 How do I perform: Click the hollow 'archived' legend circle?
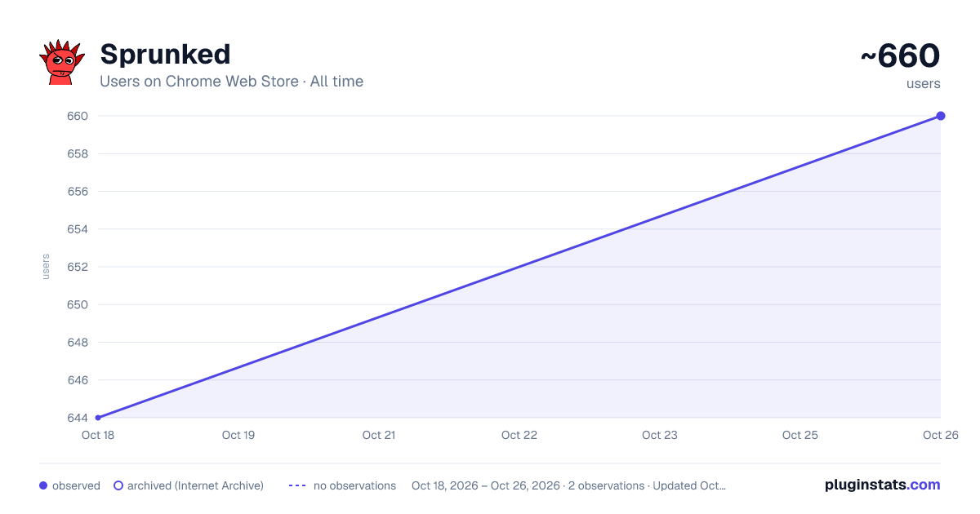pos(118,485)
